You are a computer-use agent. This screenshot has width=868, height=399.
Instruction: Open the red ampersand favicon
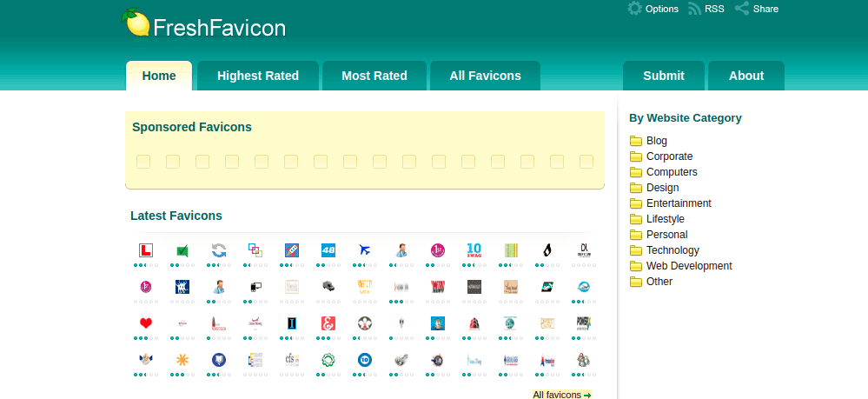(x=328, y=323)
